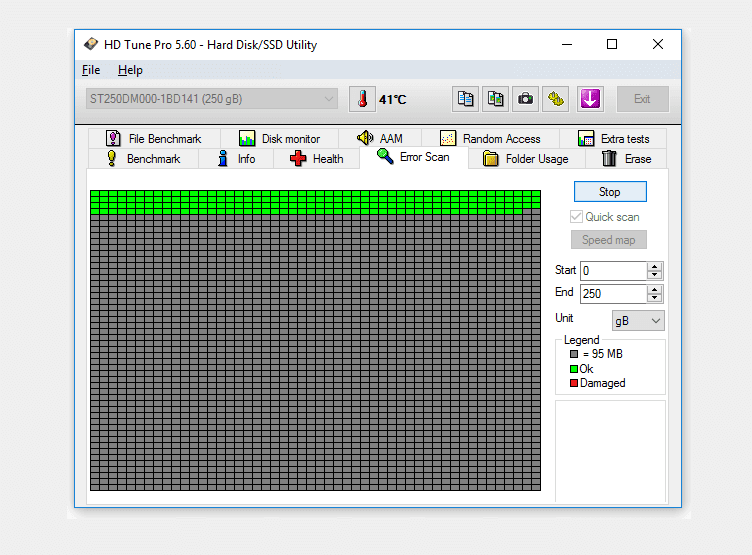Click the HD Tune title bar app icon
This screenshot has width=752, height=555.
tap(91, 44)
